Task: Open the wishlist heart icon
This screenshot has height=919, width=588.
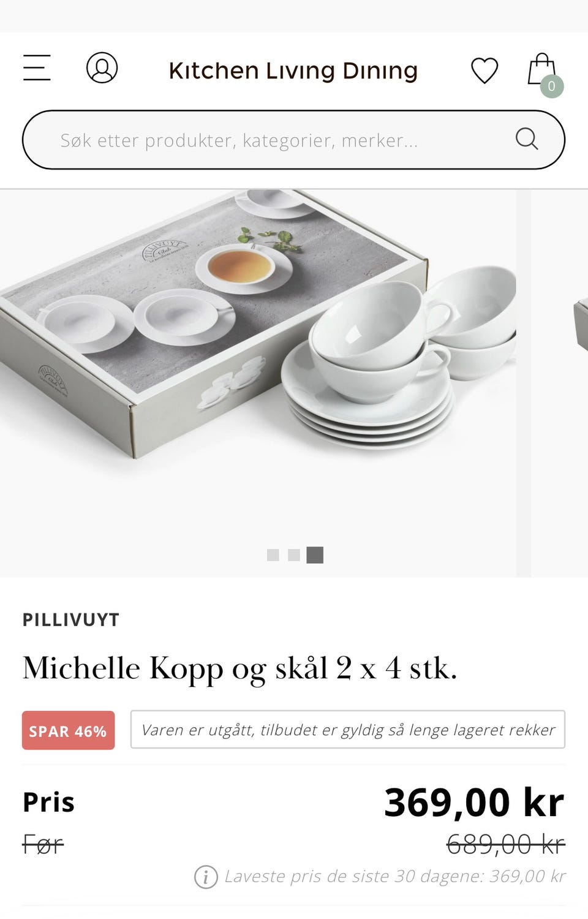Action: pyautogui.click(x=484, y=70)
